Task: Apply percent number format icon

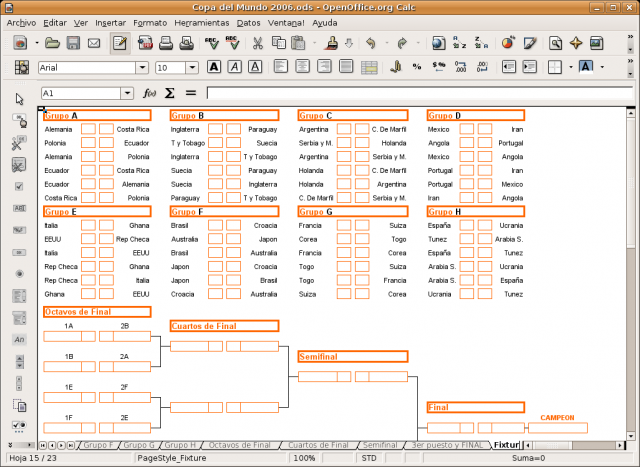Action: tap(417, 67)
